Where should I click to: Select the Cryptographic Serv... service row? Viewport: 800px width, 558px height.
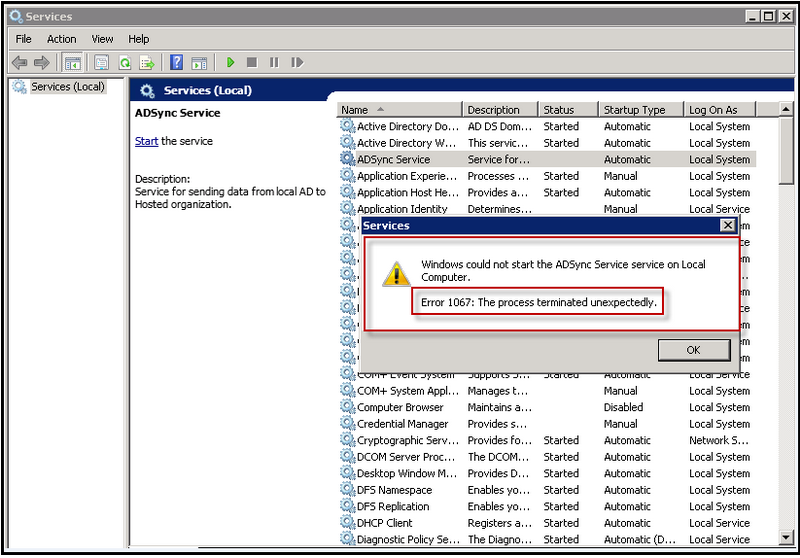click(548, 440)
